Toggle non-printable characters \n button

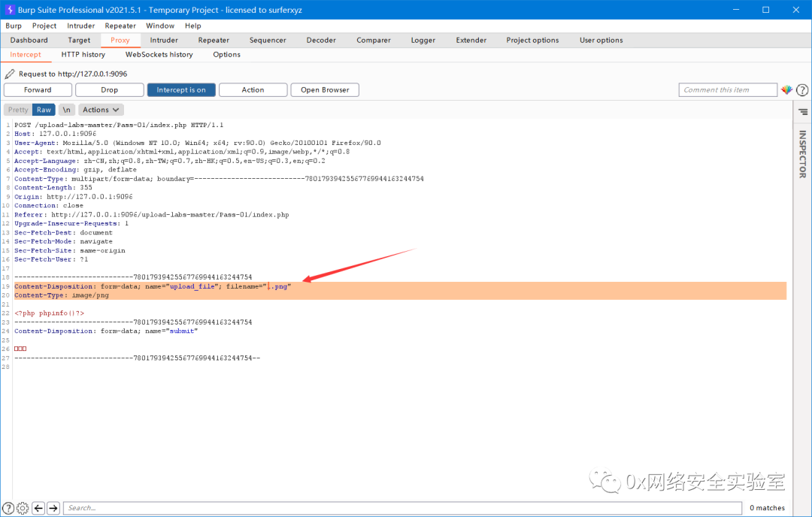(66, 110)
